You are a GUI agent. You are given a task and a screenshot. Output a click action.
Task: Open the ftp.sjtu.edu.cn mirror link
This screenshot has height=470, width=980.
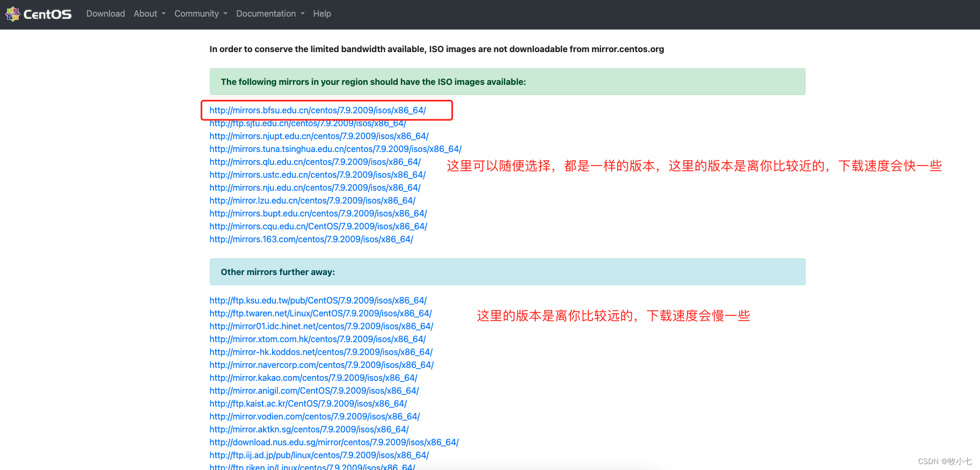coord(308,124)
